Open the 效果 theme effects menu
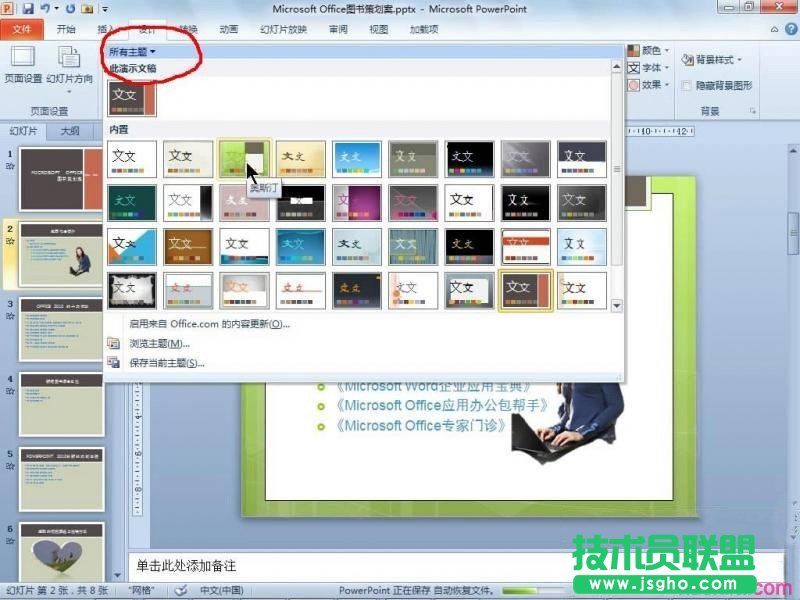The width and height of the screenshot is (800, 600). (x=649, y=85)
